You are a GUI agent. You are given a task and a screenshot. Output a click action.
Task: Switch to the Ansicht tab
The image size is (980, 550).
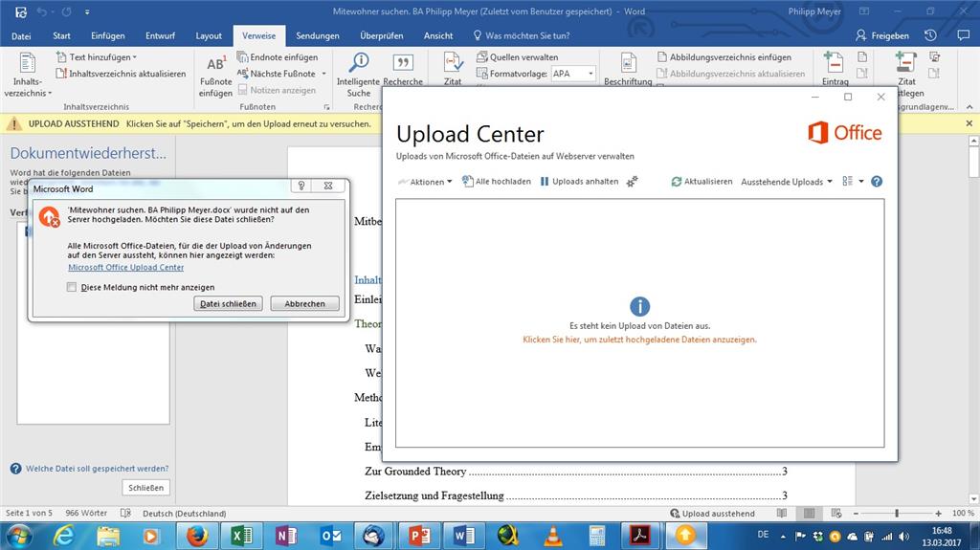[438, 35]
